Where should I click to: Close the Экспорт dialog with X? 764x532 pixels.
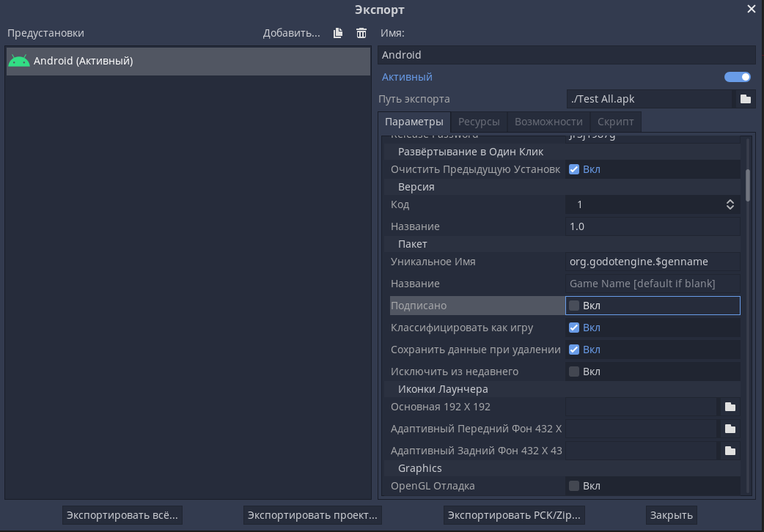[x=752, y=10]
